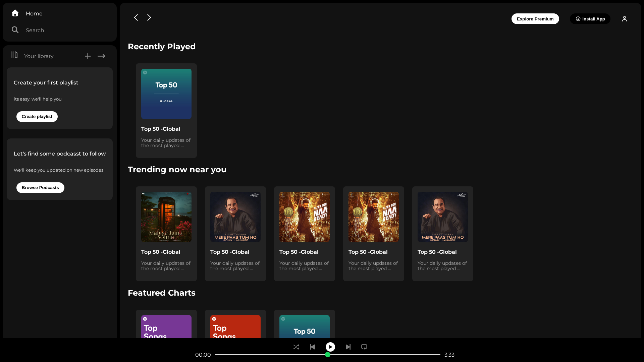The image size is (644, 362).
Task: Open the Mahiye Jinna Sohna cover art
Action: (166, 217)
